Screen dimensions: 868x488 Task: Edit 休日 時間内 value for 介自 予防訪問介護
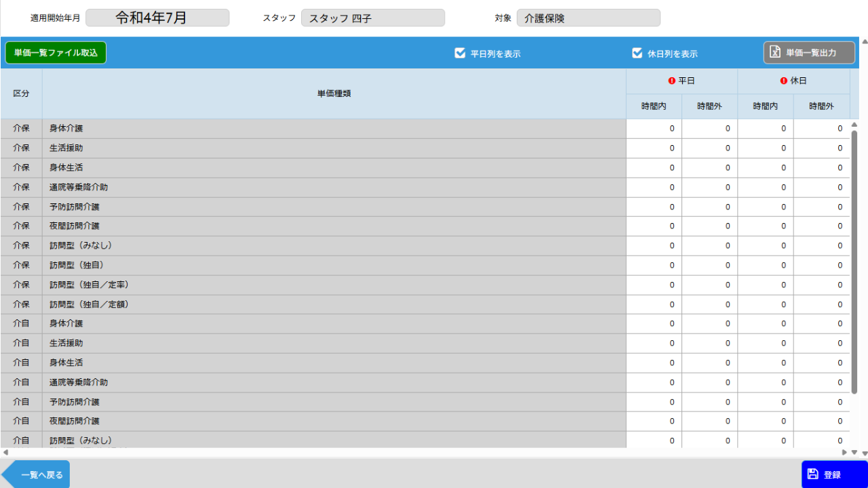766,403
